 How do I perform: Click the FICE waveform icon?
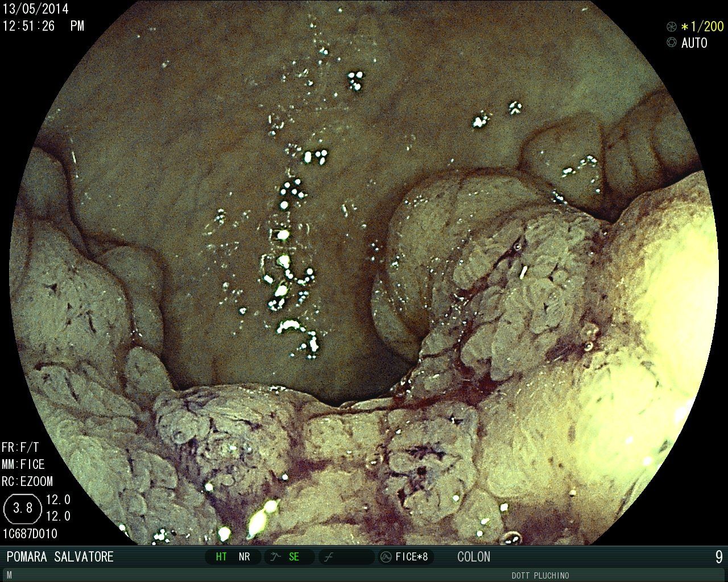(x=386, y=557)
